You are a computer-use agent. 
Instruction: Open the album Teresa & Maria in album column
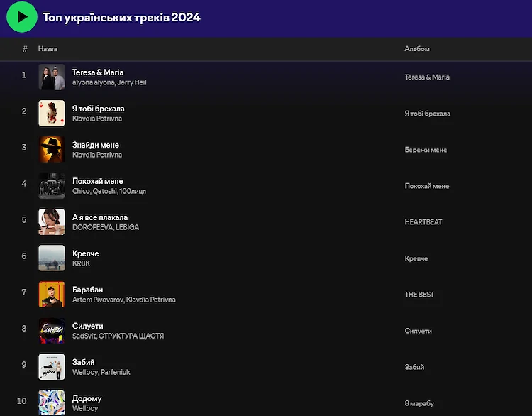click(427, 77)
